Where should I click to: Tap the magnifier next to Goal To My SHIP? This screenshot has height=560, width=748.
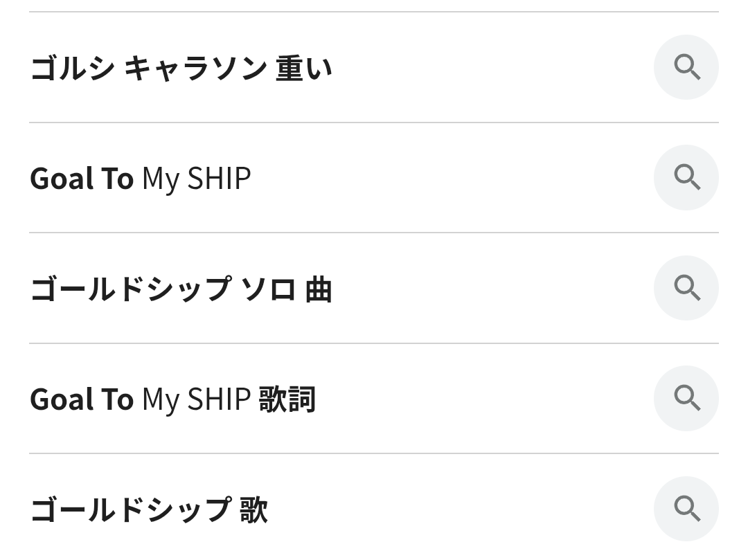(686, 178)
